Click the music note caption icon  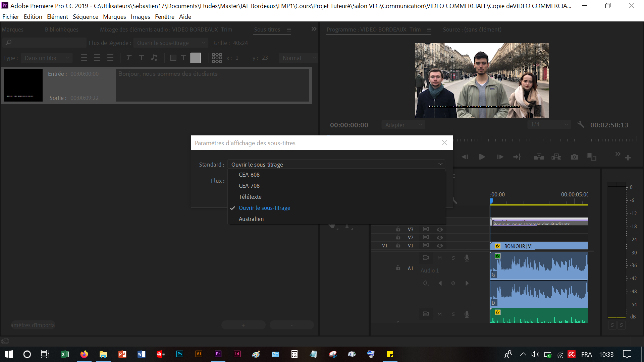(x=154, y=58)
